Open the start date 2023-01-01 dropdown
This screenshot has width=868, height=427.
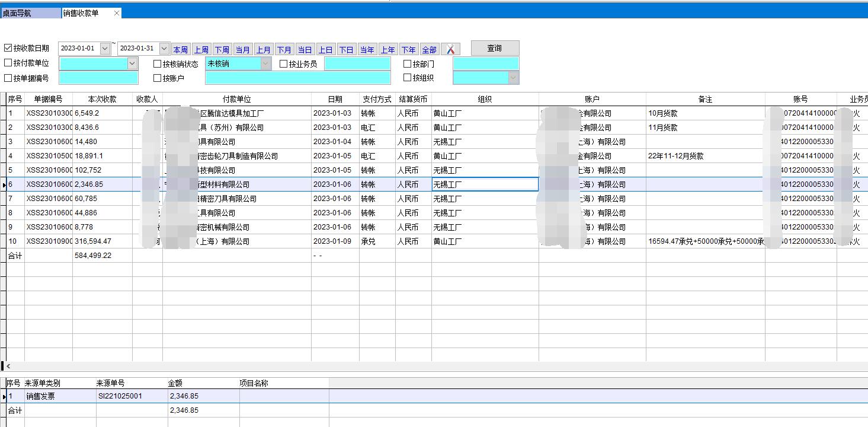click(x=105, y=49)
